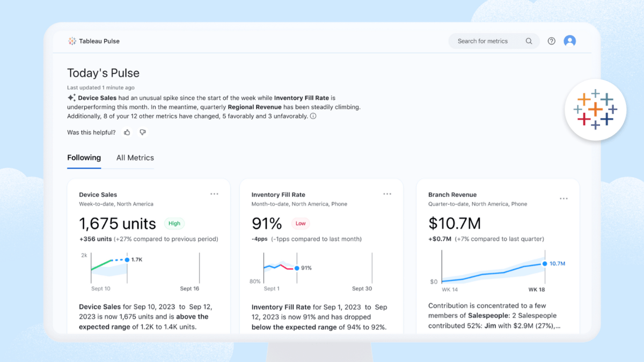Screen dimensions: 644x362
Task: Click the info icon after the summary text
Action: click(312, 116)
